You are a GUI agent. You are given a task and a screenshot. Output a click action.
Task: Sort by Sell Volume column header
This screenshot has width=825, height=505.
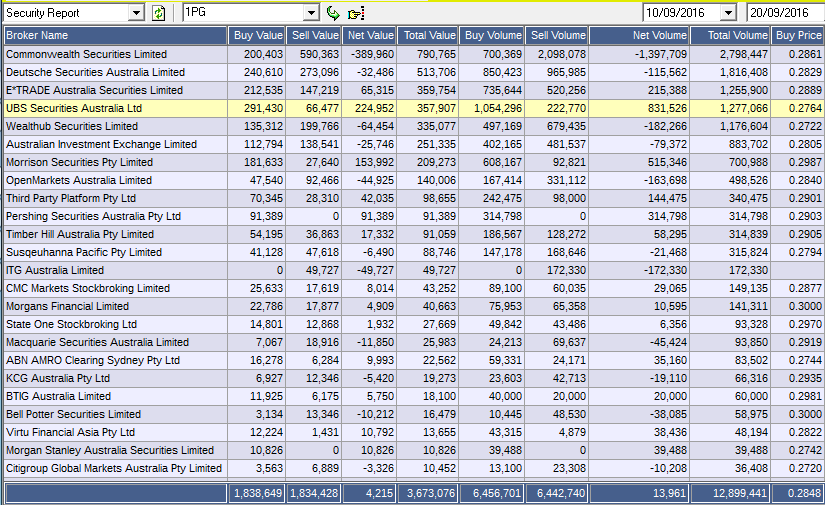pyautogui.click(x=557, y=35)
